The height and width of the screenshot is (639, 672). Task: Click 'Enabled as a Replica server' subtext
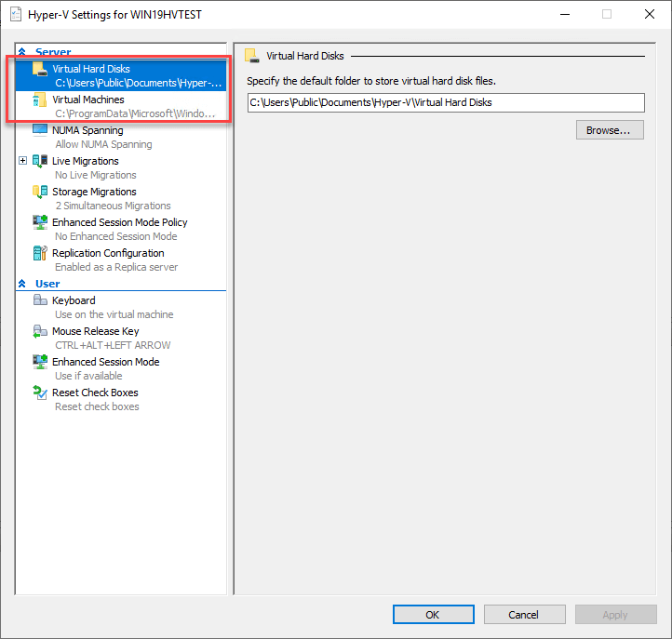pyautogui.click(x=116, y=267)
